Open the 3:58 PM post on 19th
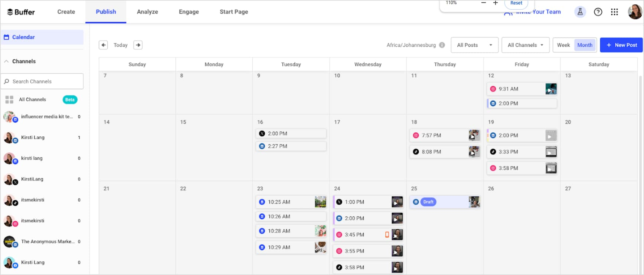The width and height of the screenshot is (644, 275). coord(522,168)
